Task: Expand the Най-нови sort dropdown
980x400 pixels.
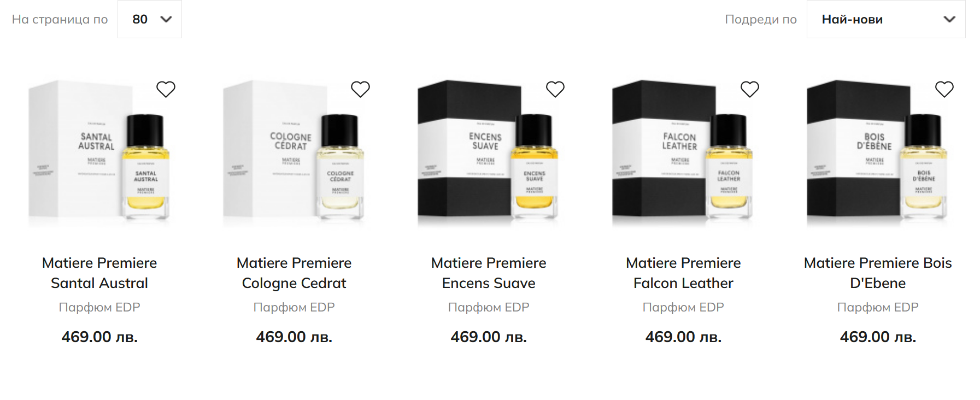Action: pyautogui.click(x=886, y=19)
